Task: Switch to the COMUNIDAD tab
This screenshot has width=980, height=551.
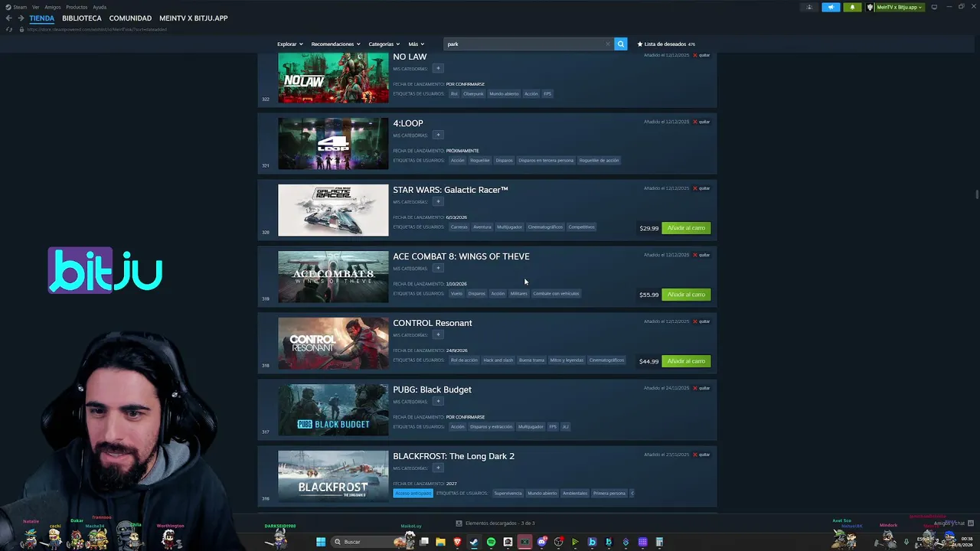Action: click(130, 18)
